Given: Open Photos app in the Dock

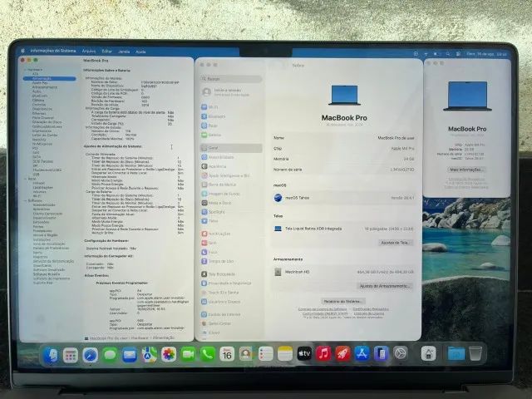Looking at the screenshot, I should pyautogui.click(x=169, y=355).
